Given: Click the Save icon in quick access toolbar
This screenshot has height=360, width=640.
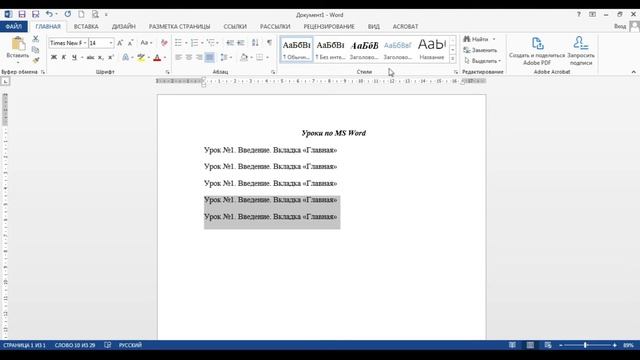Looking at the screenshot, I should pyautogui.click(x=22, y=14).
